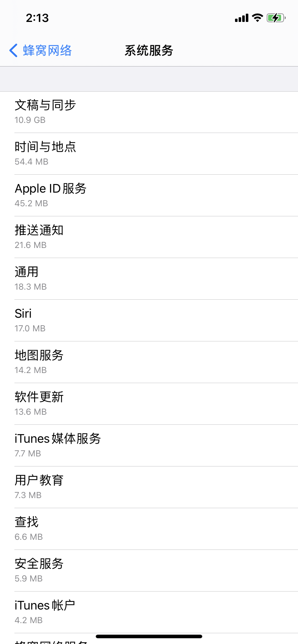
Task: Tap the cellular signal bars icon
Action: point(241,18)
